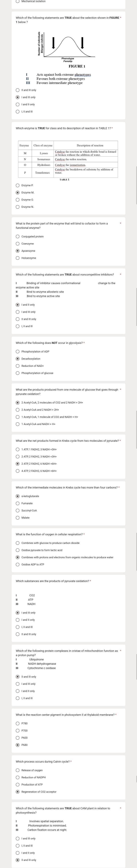Viewport: 137px width, 868px height.
Task: Select the "Succinyl-CoA" option
Action: [x=18, y=511]
